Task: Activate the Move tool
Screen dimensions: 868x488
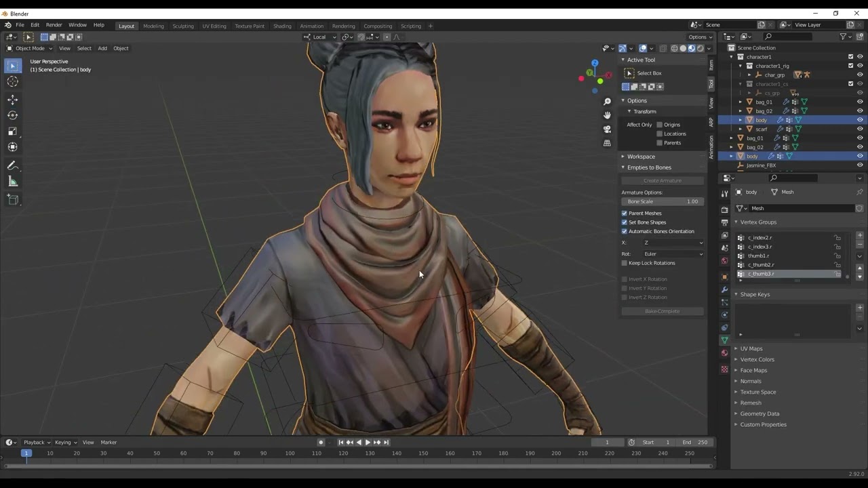Action: coord(12,100)
